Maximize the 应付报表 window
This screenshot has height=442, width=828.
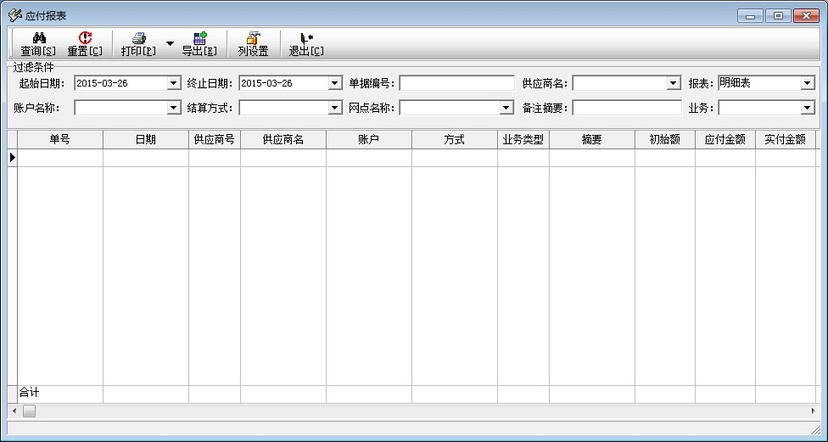click(778, 16)
